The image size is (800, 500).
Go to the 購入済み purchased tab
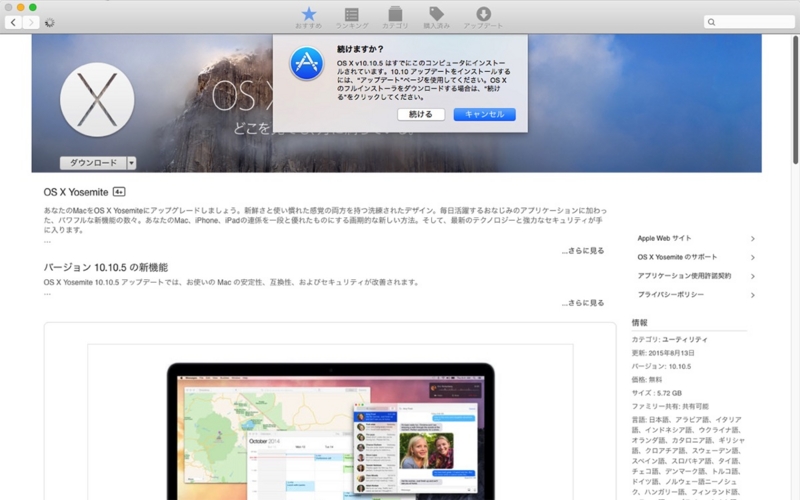436,18
